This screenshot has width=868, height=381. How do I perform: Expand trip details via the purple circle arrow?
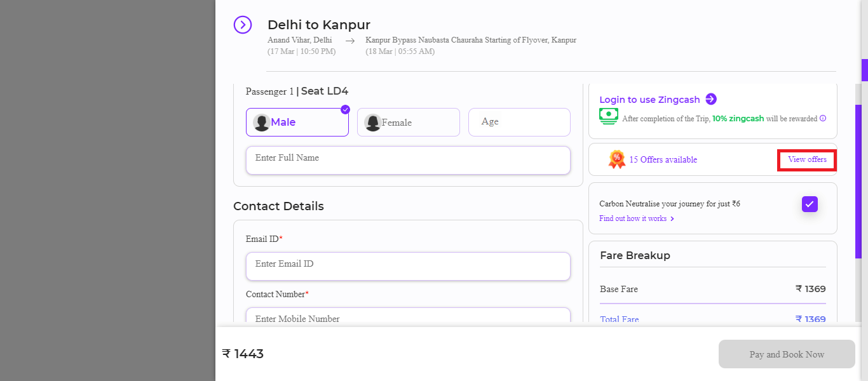[243, 25]
